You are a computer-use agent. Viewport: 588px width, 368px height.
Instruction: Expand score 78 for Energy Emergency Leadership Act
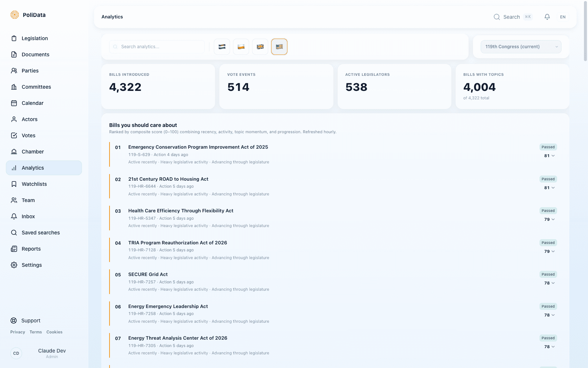[x=549, y=315]
